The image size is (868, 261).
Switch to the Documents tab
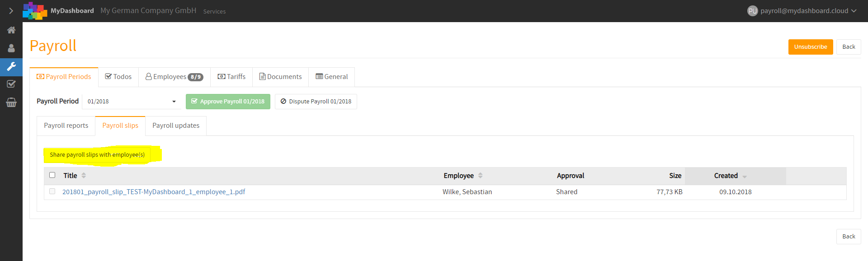[280, 77]
